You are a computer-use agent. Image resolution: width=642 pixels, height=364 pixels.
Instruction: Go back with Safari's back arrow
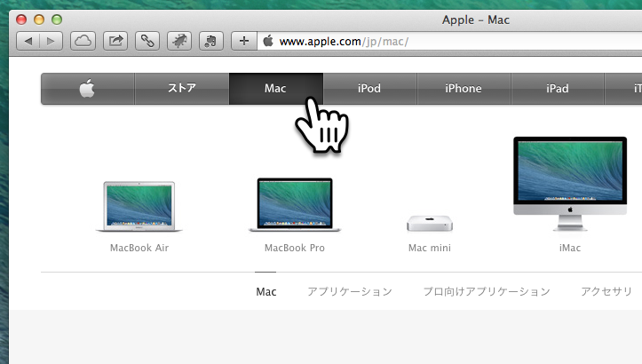coord(28,41)
